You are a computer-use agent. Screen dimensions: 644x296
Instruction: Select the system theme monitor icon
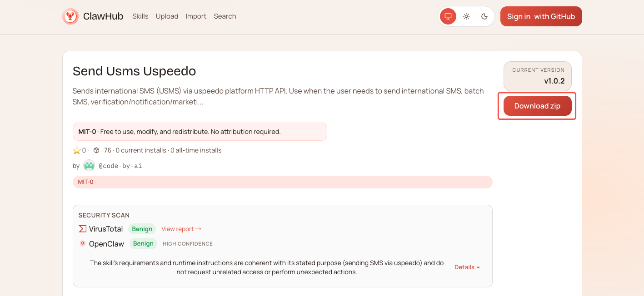pos(448,16)
